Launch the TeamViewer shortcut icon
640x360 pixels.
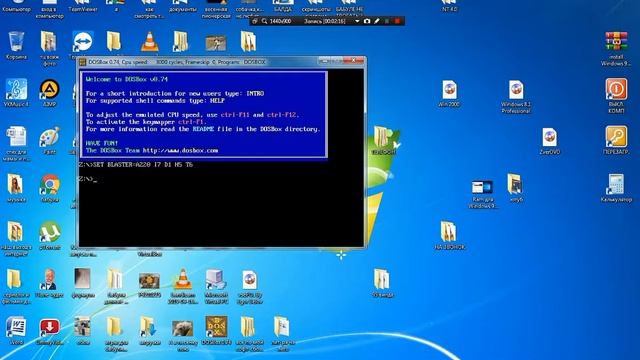point(83,42)
